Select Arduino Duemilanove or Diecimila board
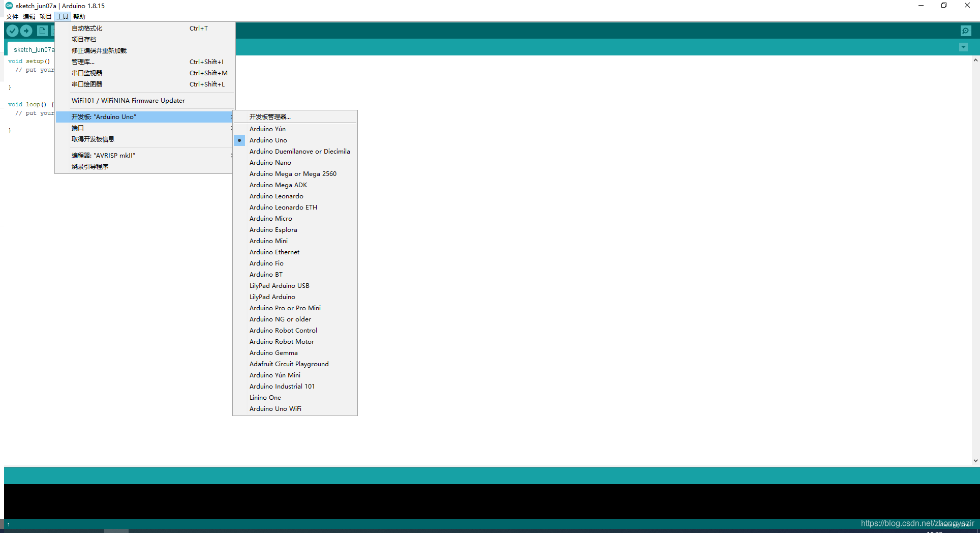Image resolution: width=980 pixels, height=533 pixels. click(x=295, y=151)
